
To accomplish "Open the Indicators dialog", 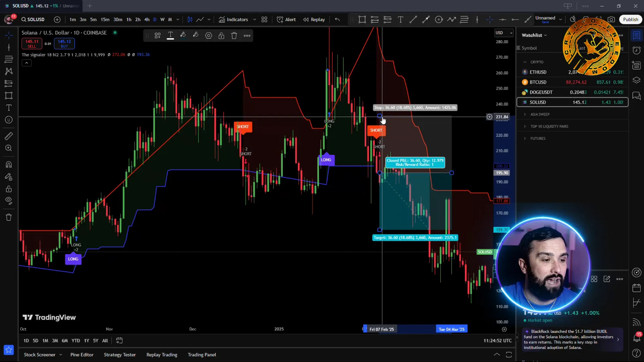I will [x=233, y=19].
